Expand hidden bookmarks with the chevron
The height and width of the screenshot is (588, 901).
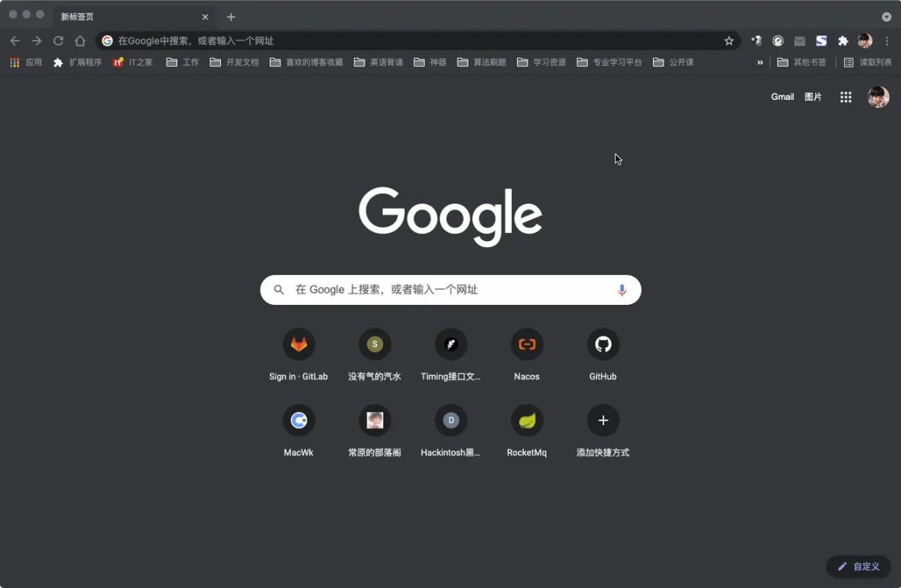click(760, 62)
